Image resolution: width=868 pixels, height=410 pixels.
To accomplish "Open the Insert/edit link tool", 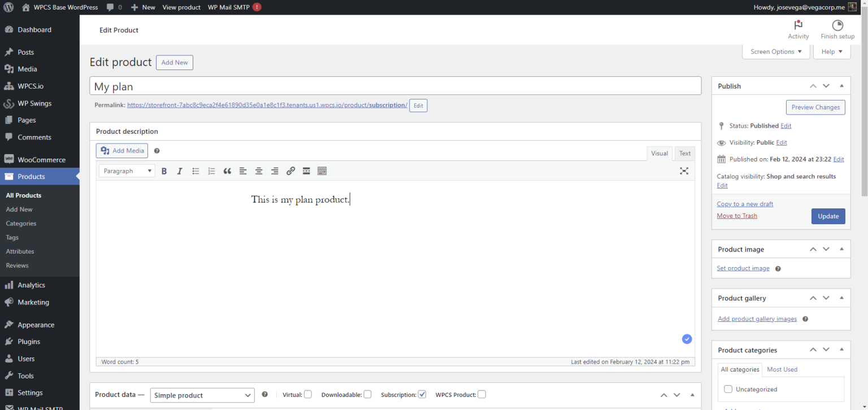I will (x=290, y=171).
